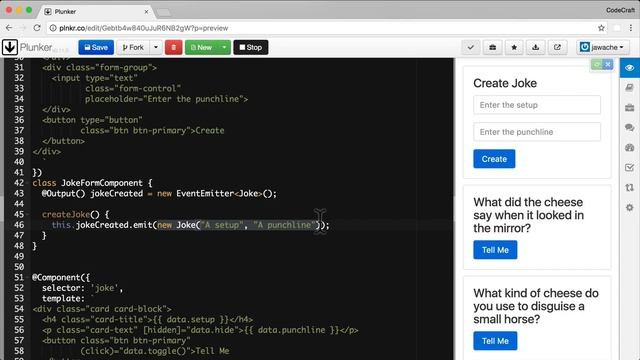Click the '<div class="card card-block">' code line
640x360 pixels.
click(102, 309)
